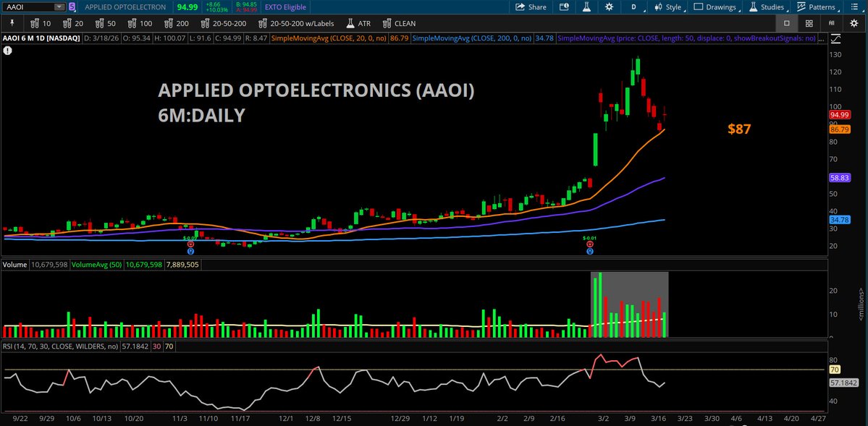This screenshot has width=868, height=426.
Task: Click the November earnings phone marker
Action: [191, 244]
